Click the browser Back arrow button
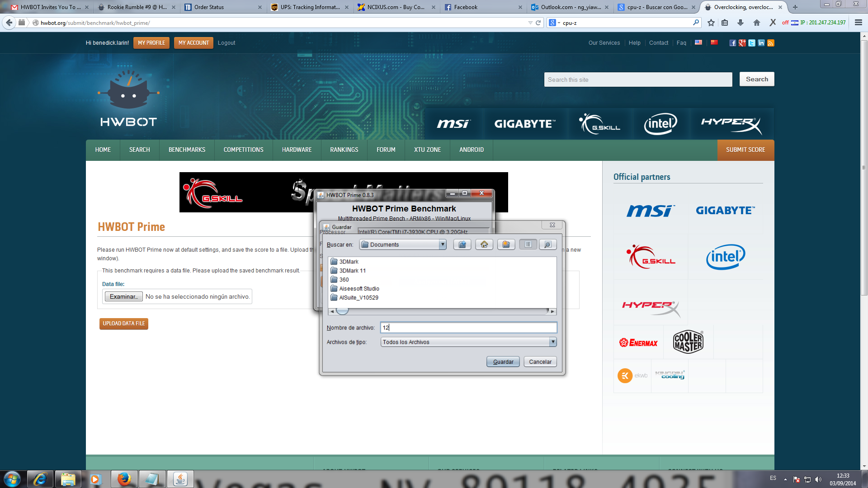868x488 pixels. [x=9, y=23]
